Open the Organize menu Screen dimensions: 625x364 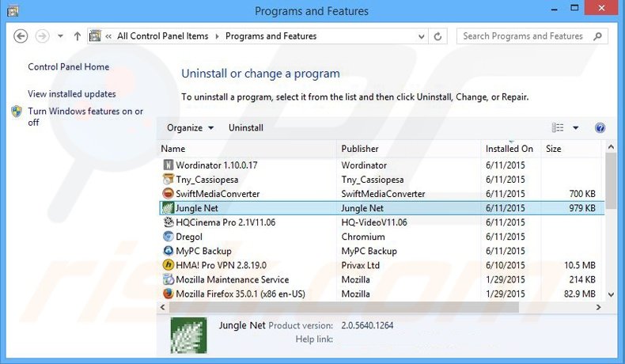coord(190,128)
